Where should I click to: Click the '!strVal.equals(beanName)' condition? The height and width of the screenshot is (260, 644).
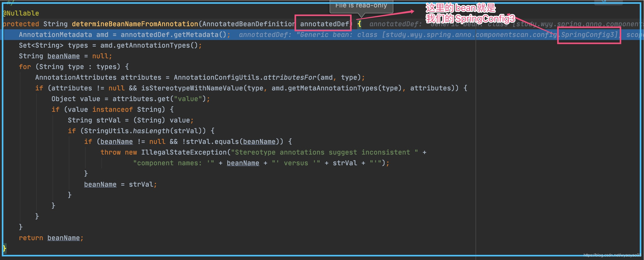click(231, 142)
